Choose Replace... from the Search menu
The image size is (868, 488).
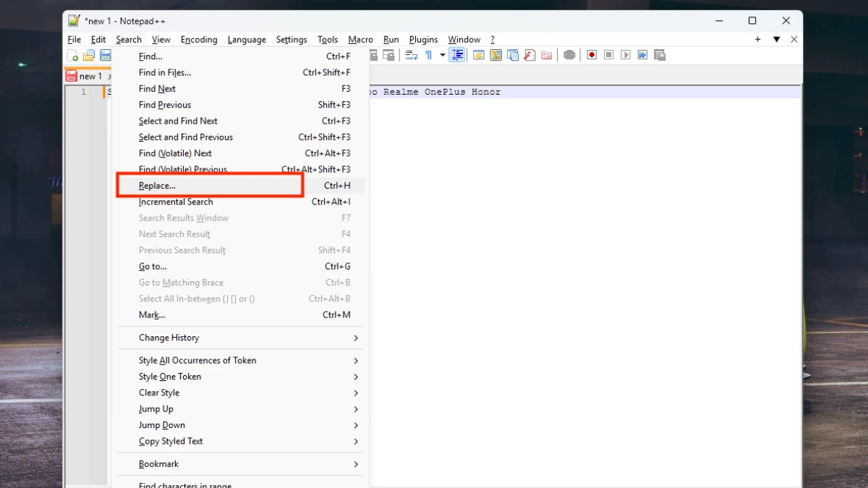tap(242, 186)
